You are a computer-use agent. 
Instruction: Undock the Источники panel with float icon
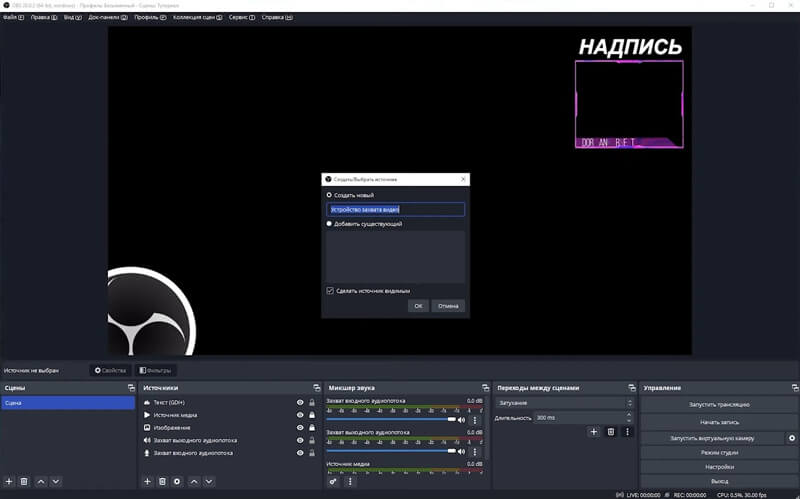tap(314, 387)
